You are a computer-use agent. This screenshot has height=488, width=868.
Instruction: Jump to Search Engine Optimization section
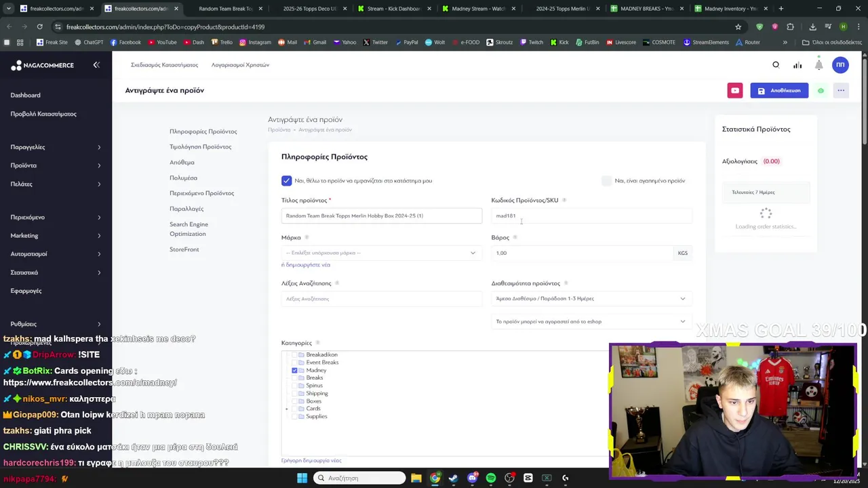click(189, 229)
